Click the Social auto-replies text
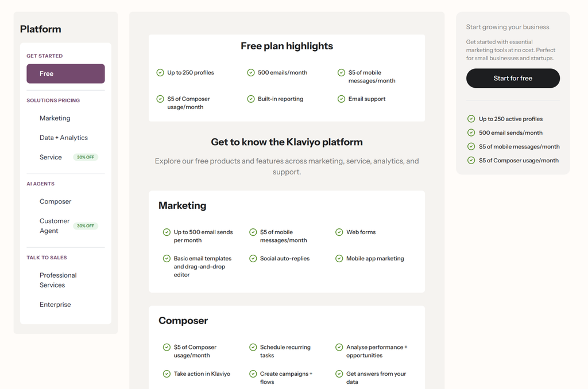588x389 pixels. (285, 258)
